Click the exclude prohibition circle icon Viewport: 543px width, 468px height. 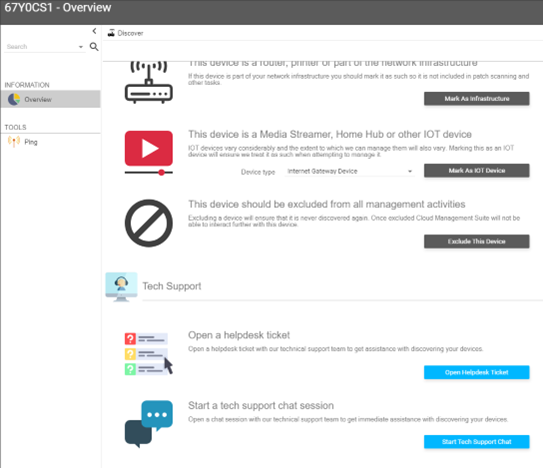click(x=149, y=223)
